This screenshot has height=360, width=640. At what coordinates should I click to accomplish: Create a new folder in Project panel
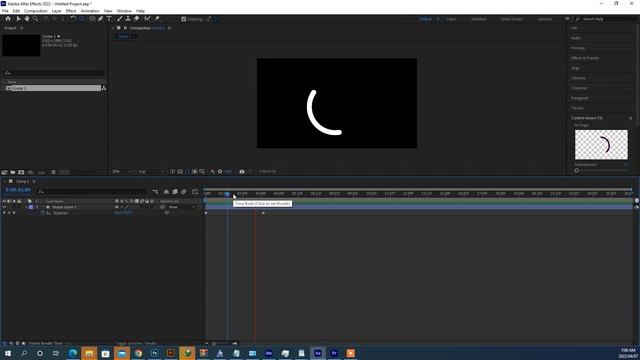pos(13,172)
